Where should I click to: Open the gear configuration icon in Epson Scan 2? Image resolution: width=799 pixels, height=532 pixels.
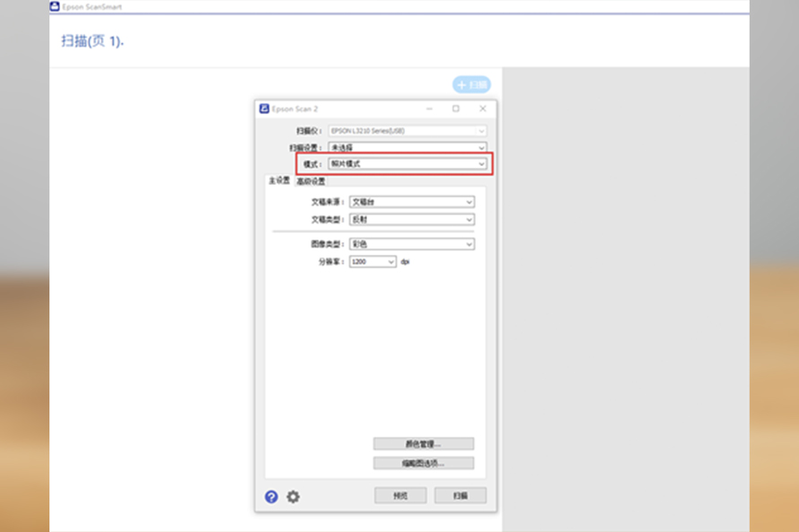coord(293,496)
